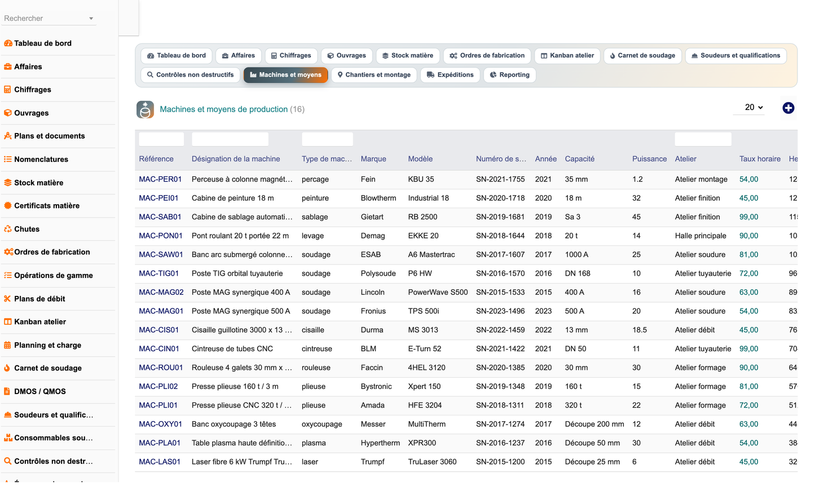Screen dimensions: 815x504
Task: Click the Certificats matière sidebar icon
Action: (8, 206)
